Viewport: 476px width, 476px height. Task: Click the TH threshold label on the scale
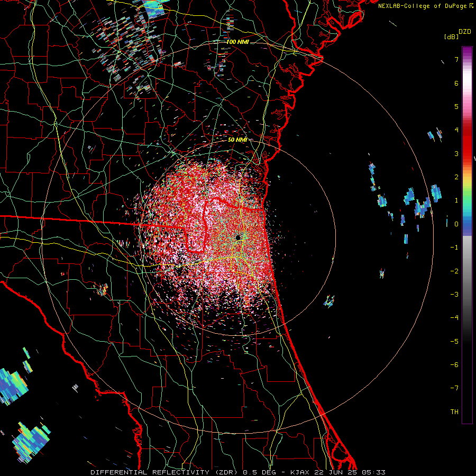click(x=454, y=412)
